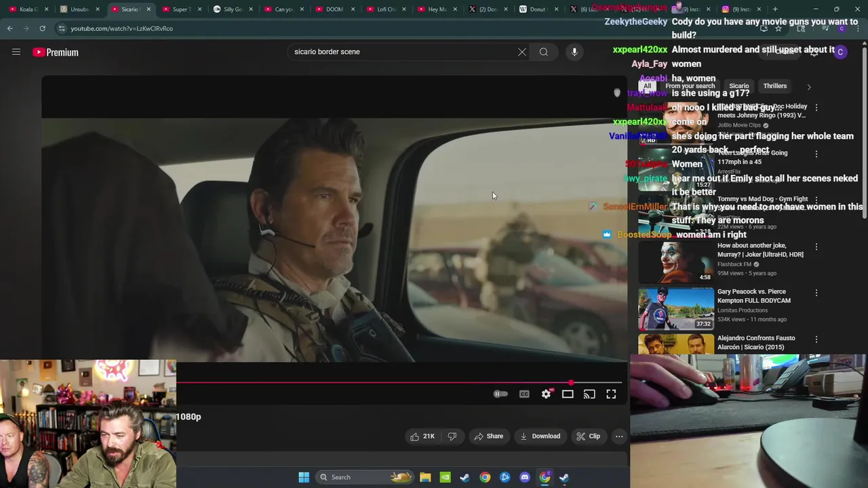The height and width of the screenshot is (488, 868).
Task: Switch the player to theater mode
Action: tap(568, 394)
